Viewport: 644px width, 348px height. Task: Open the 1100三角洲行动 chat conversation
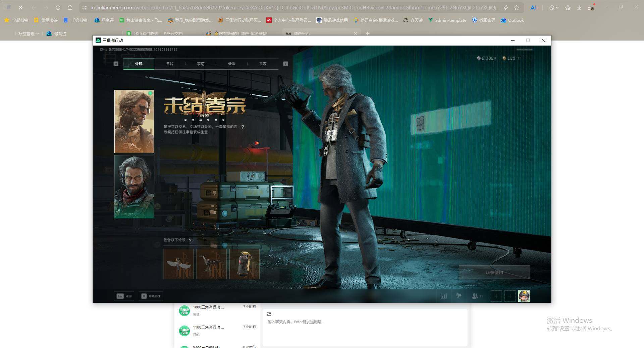pos(217,331)
